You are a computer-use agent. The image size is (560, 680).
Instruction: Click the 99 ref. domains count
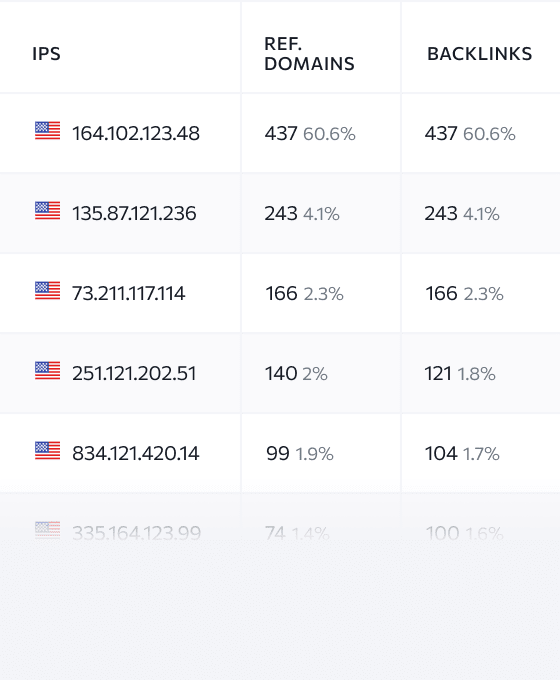[x=278, y=454]
